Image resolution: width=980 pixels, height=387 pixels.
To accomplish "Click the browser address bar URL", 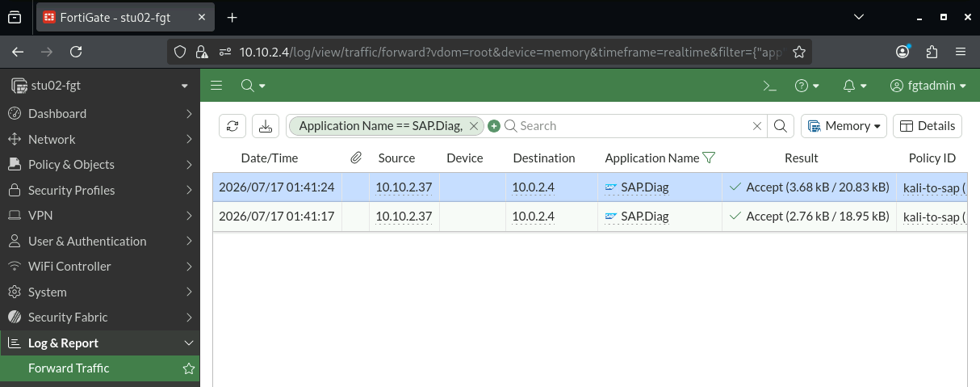I will 511,52.
